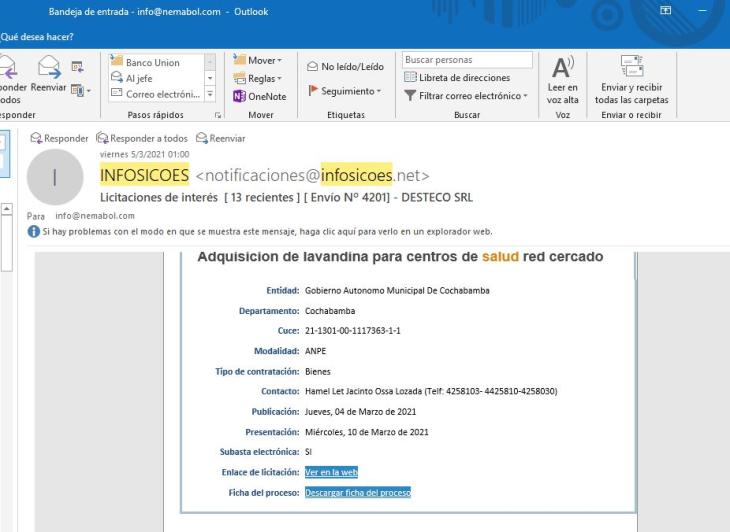Send message to OneNote
Image resolution: width=730 pixels, height=532 pixels.
coord(260,96)
